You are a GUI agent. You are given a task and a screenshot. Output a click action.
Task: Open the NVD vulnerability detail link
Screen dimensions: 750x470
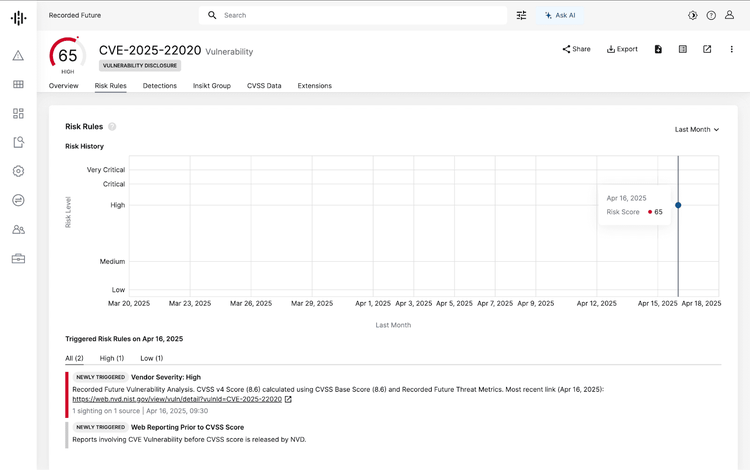177,399
